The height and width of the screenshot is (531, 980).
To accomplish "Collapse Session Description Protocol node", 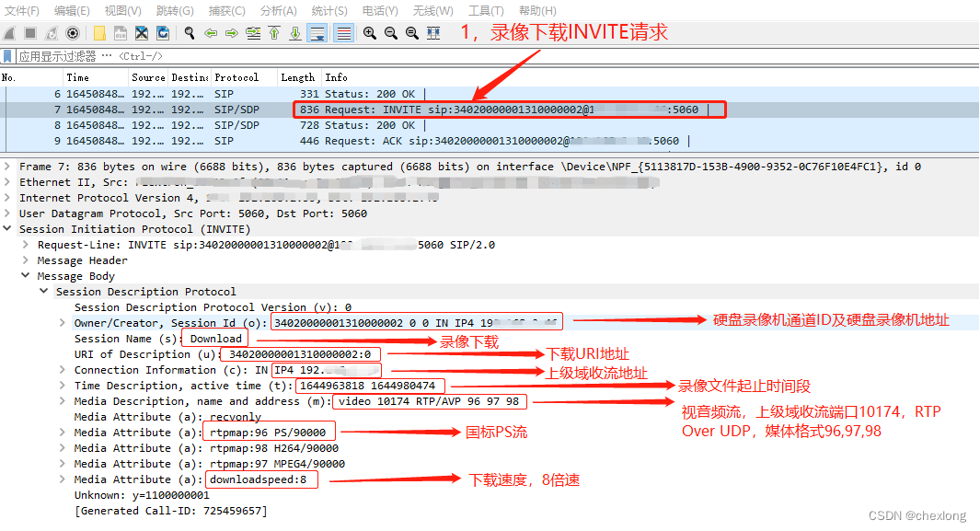I will (x=44, y=292).
